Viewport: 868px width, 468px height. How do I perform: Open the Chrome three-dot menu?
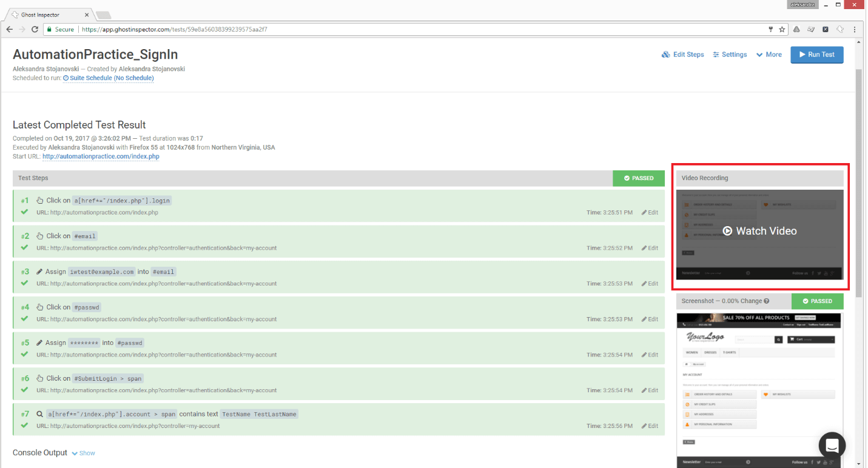click(855, 29)
